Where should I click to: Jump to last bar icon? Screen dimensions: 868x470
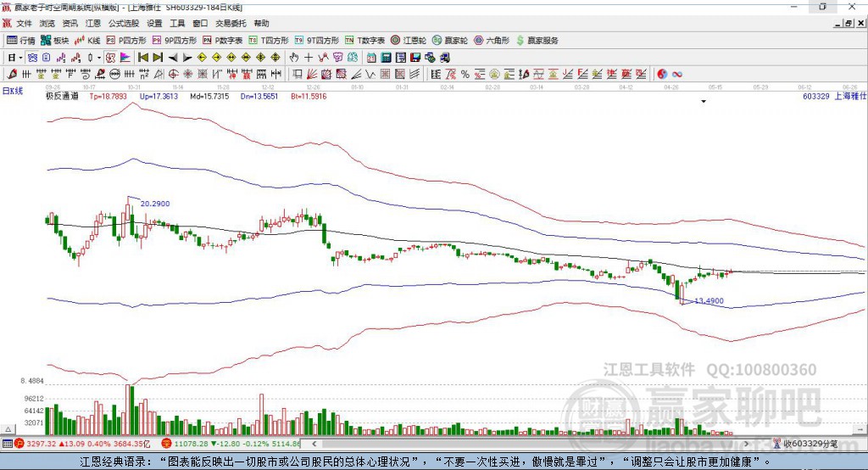point(158,58)
